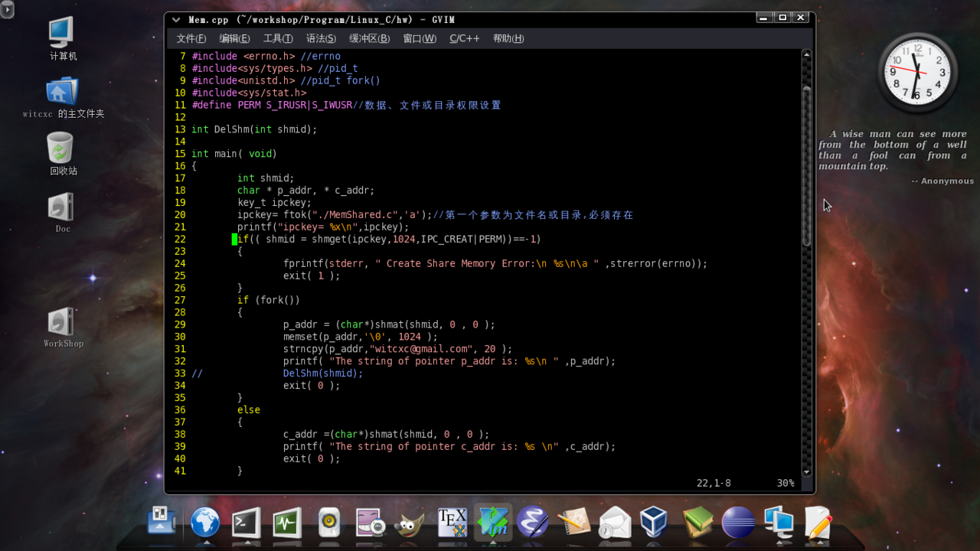Open GIMP from the dock
This screenshot has height=551, width=980.
tap(410, 523)
